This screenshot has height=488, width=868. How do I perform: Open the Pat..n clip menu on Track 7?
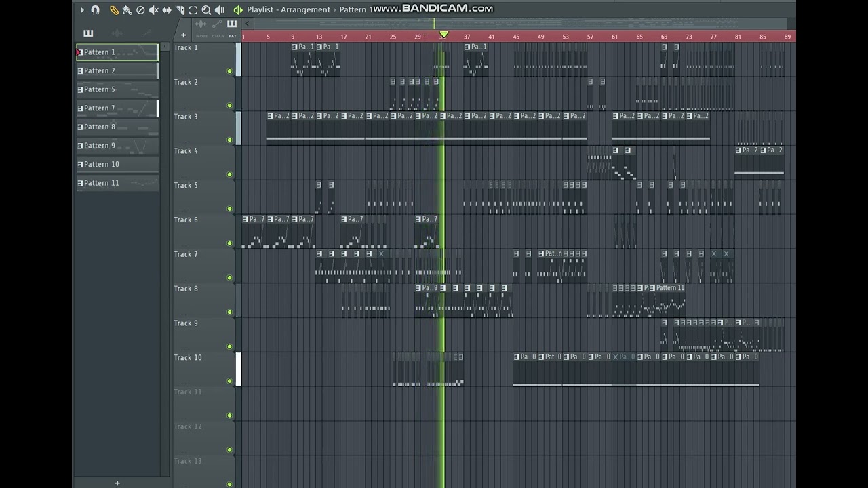coord(542,253)
